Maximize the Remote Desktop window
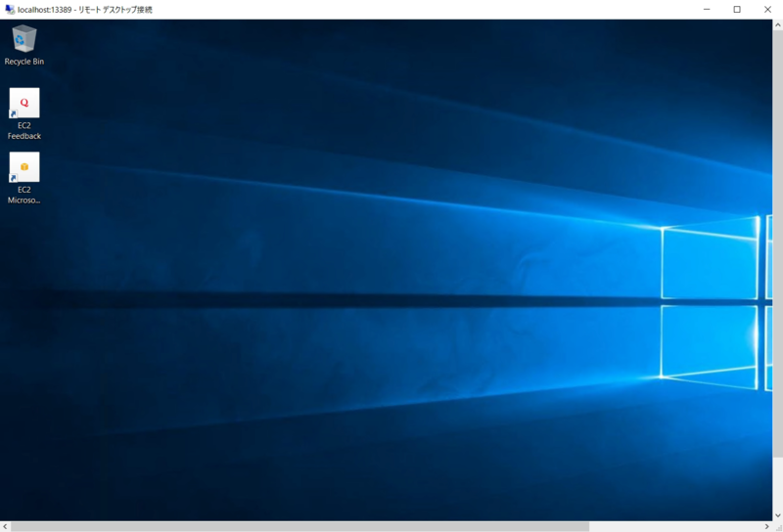This screenshot has width=783, height=532. 737,10
